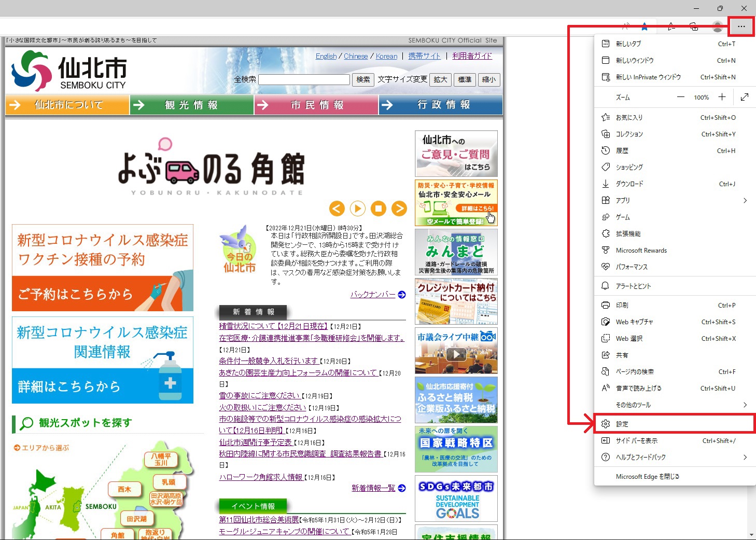
Task: Click the alerts bell icon in menu
Action: point(605,286)
